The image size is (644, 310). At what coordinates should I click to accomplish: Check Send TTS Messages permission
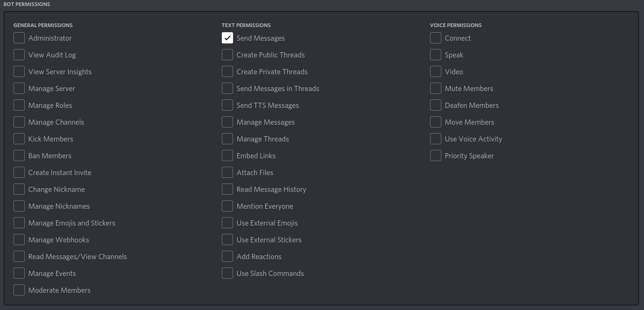click(x=227, y=105)
